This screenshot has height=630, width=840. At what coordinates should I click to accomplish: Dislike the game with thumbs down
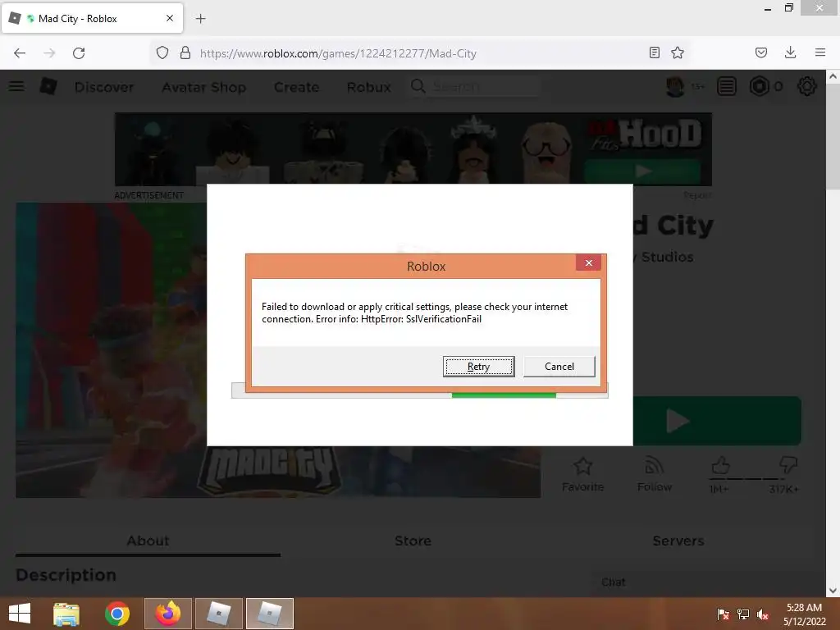point(787,465)
